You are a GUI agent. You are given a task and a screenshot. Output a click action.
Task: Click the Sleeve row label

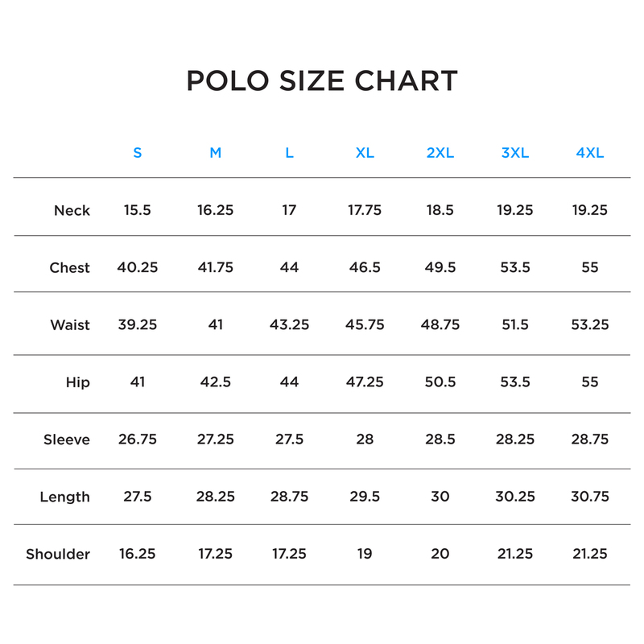point(67,440)
